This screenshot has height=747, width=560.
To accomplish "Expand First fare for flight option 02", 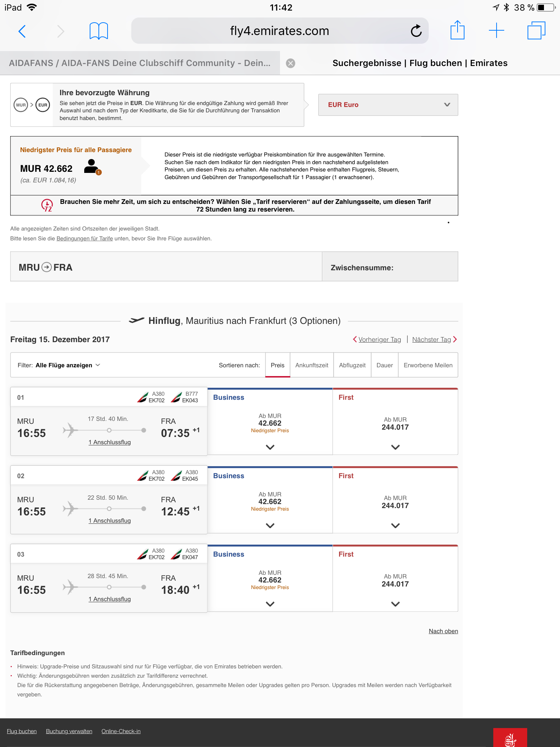I will (395, 526).
